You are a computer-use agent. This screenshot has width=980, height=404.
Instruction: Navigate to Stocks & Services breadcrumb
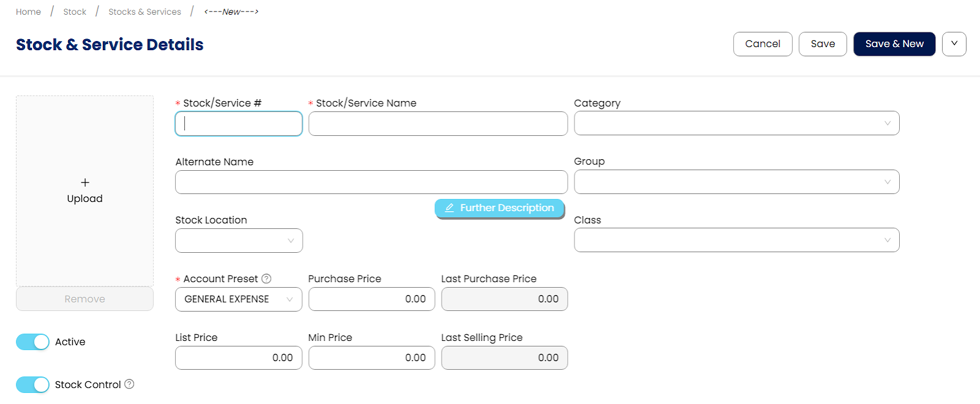click(x=145, y=12)
